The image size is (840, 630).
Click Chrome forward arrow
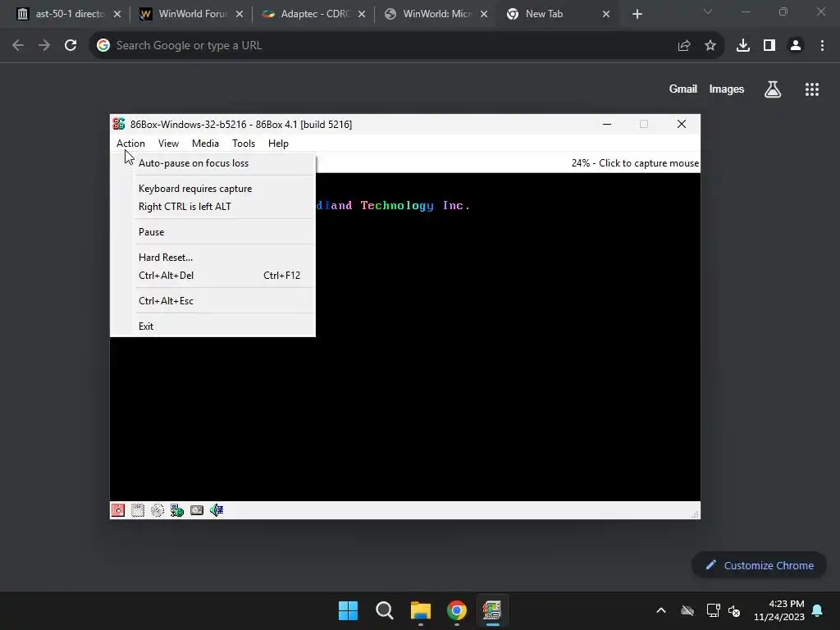click(x=44, y=46)
